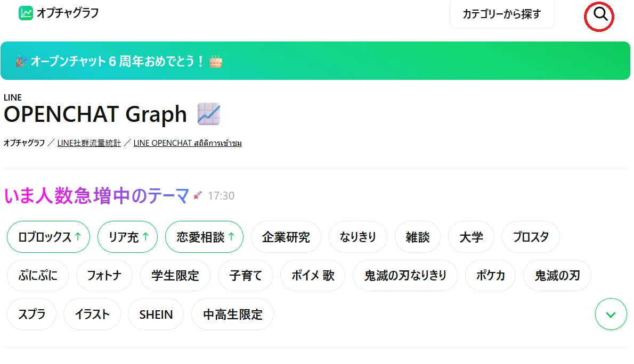The height and width of the screenshot is (364, 634).
Task: Click the OPENCHAT Graph title
Action: click(95, 114)
